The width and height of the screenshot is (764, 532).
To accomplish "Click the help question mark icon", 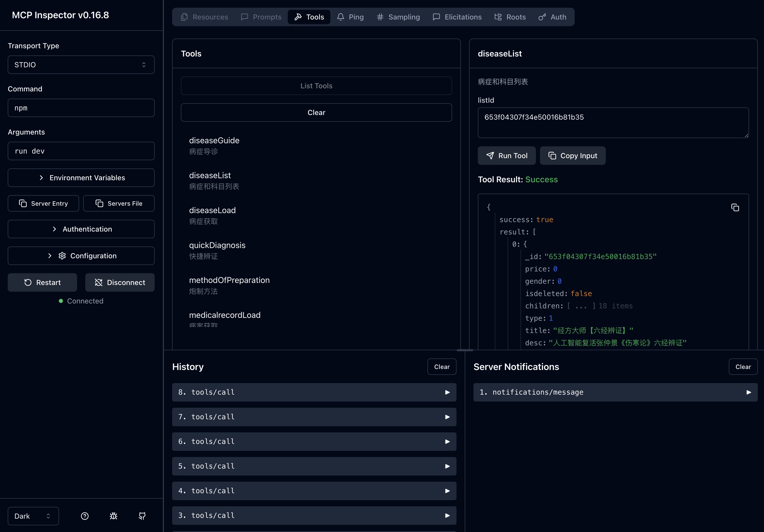I will [85, 516].
